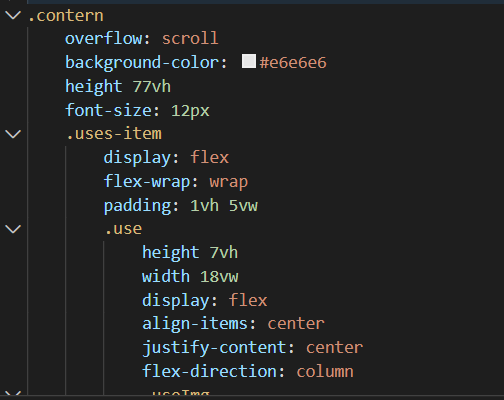Viewport: 504px width, 400px height.
Task: Click the flex-wrap property name
Action: tap(147, 182)
